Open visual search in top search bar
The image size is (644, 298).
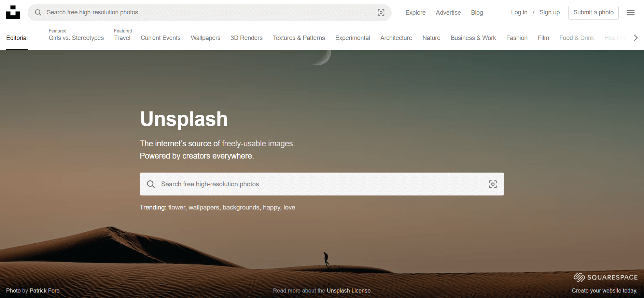(x=381, y=13)
